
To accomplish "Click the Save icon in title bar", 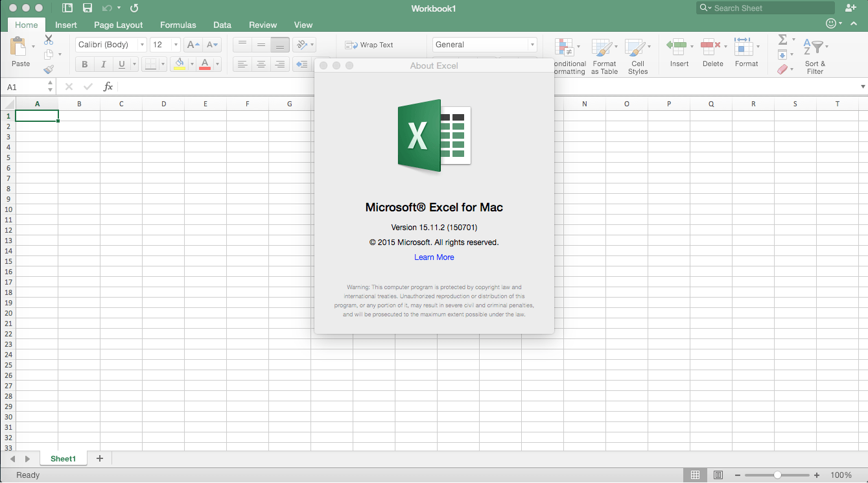I will point(88,8).
